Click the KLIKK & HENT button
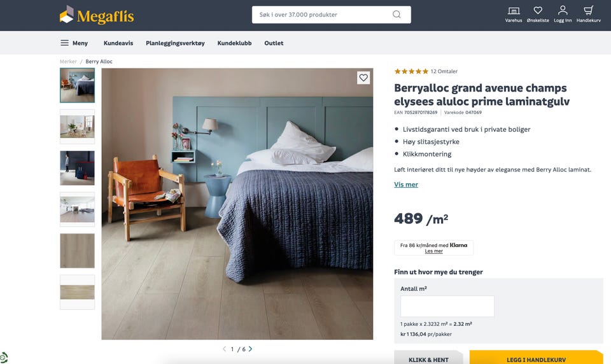This screenshot has height=364, width=611. click(x=428, y=358)
